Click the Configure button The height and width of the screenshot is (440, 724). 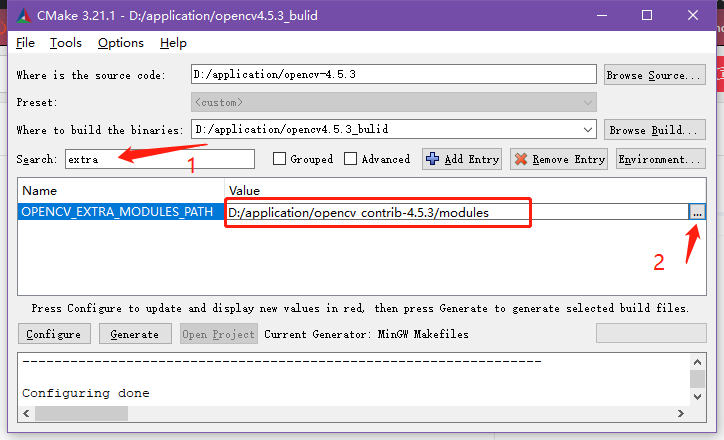click(x=54, y=334)
